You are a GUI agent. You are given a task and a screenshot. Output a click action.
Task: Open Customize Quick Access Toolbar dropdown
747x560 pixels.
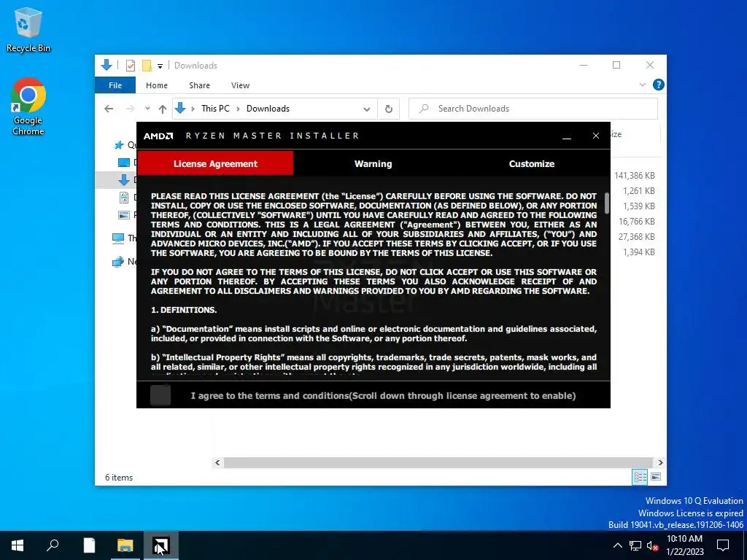160,66
